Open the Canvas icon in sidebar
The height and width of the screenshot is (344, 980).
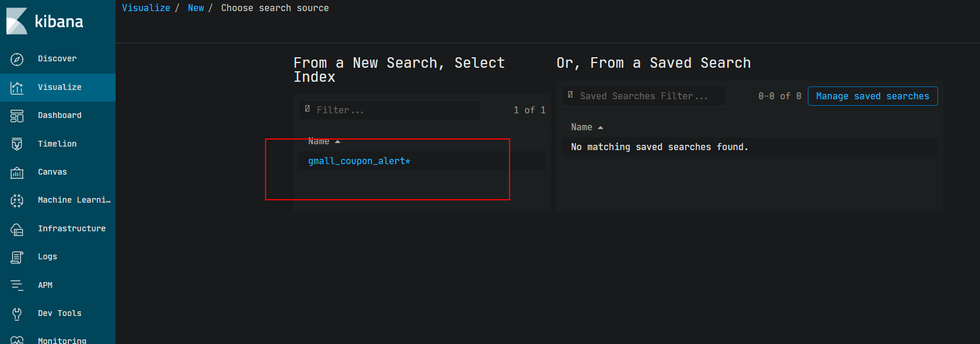[17, 172]
